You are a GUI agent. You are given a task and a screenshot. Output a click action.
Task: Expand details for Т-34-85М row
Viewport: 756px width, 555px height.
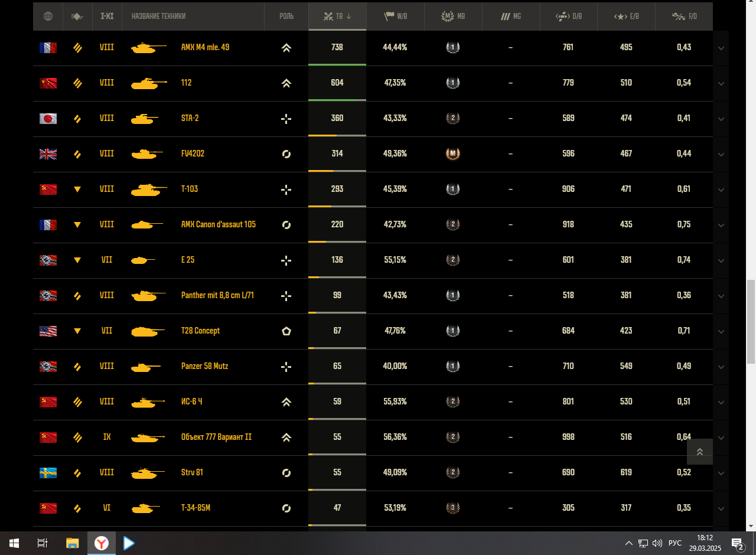[721, 508]
